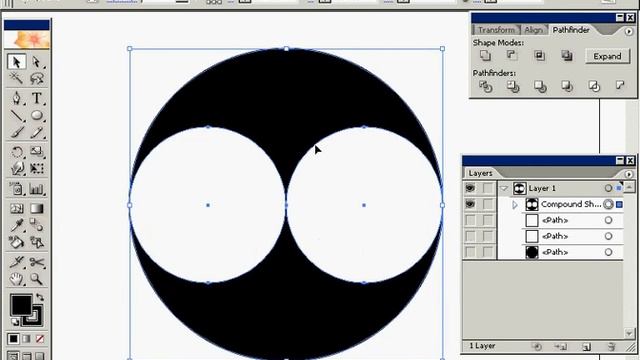This screenshot has width=640, height=360.
Task: Select the Selection (black arrow) tool
Action: pos(16,62)
